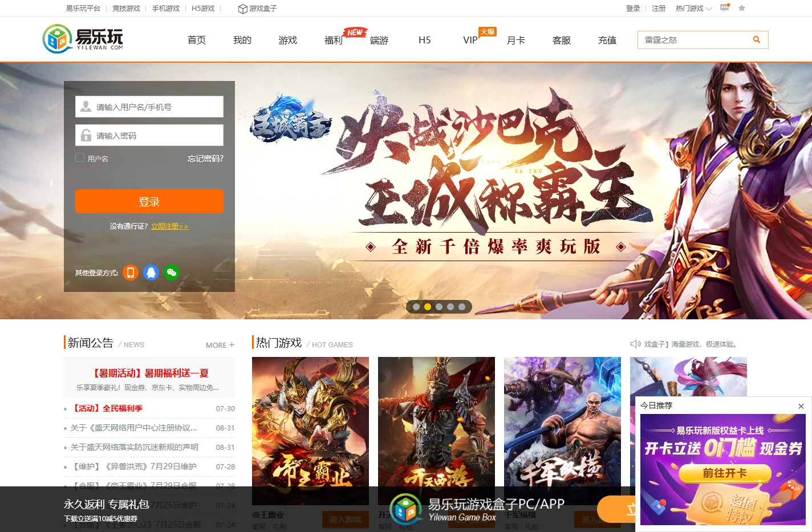The image size is (812, 532).
Task: Open 竞技游戏 top bar link
Action: click(x=126, y=9)
